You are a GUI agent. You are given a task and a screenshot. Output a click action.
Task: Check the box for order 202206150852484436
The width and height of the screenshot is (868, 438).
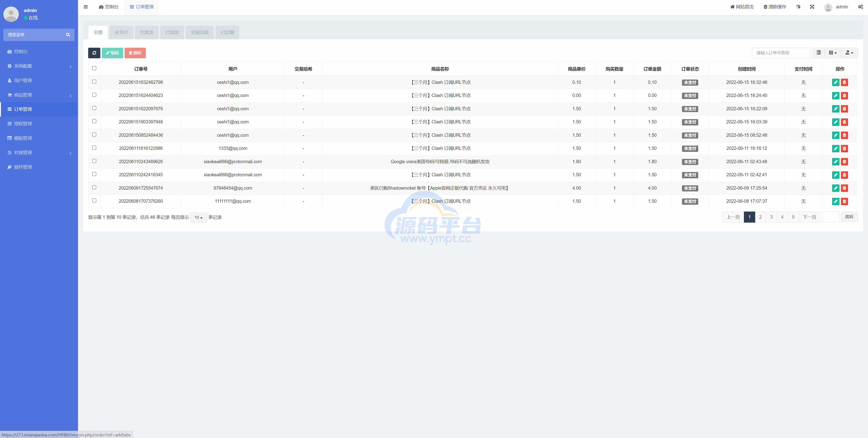tap(94, 134)
